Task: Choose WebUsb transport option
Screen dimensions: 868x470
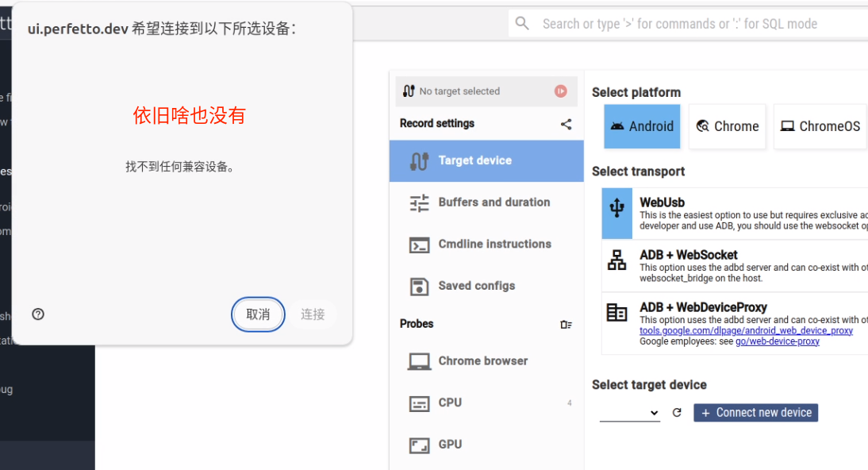Action: 735,214
